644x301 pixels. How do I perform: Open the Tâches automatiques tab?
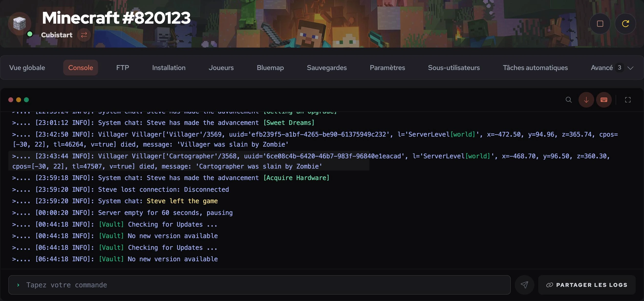click(535, 68)
